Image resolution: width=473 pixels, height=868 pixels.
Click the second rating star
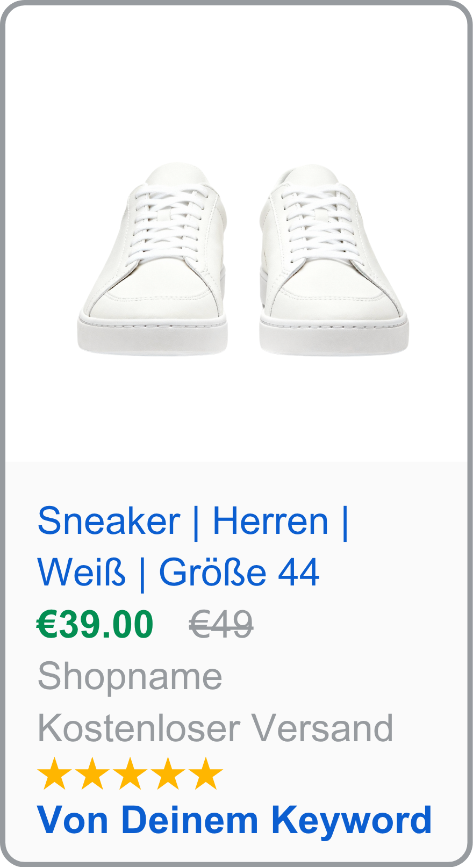92,774
